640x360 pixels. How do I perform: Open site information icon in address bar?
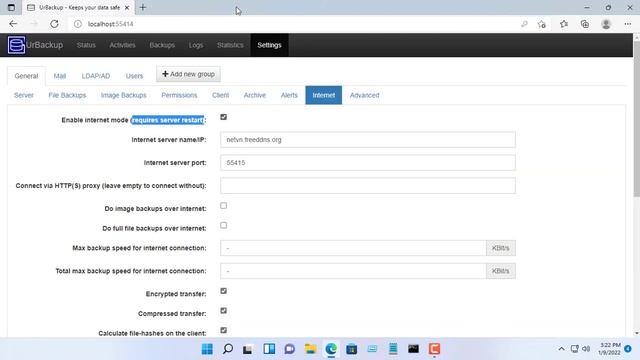pyautogui.click(x=78, y=24)
